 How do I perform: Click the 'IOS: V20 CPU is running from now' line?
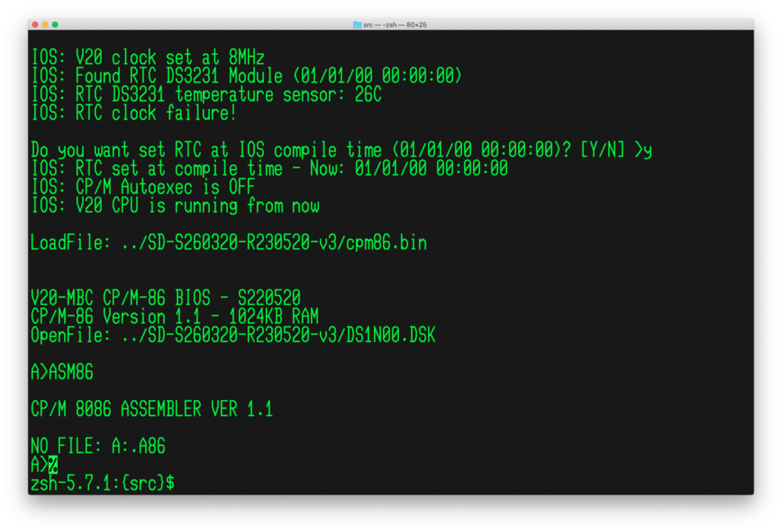(x=175, y=206)
